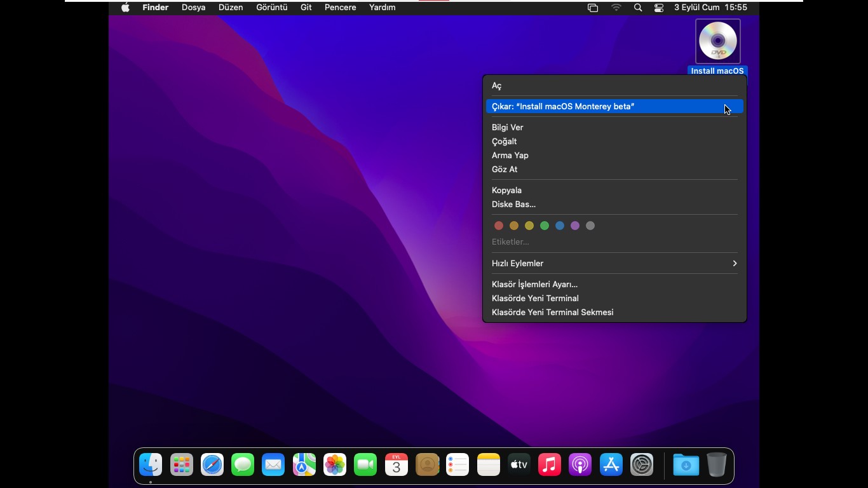Launch FaceTime from the Dock

(x=365, y=465)
